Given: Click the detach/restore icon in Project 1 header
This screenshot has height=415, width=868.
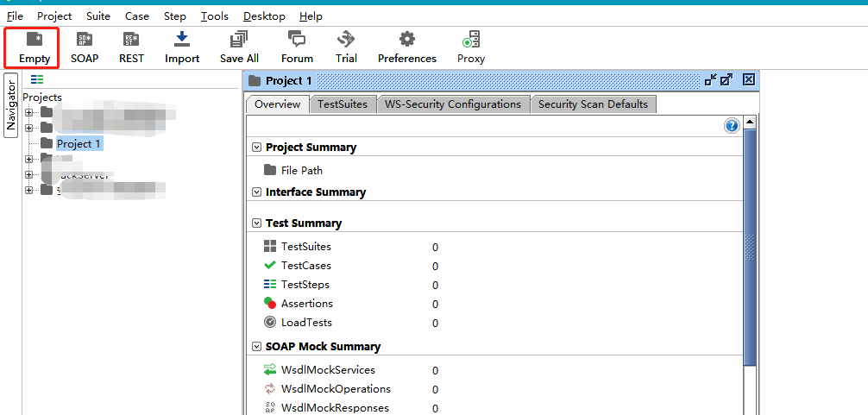Looking at the screenshot, I should [711, 80].
